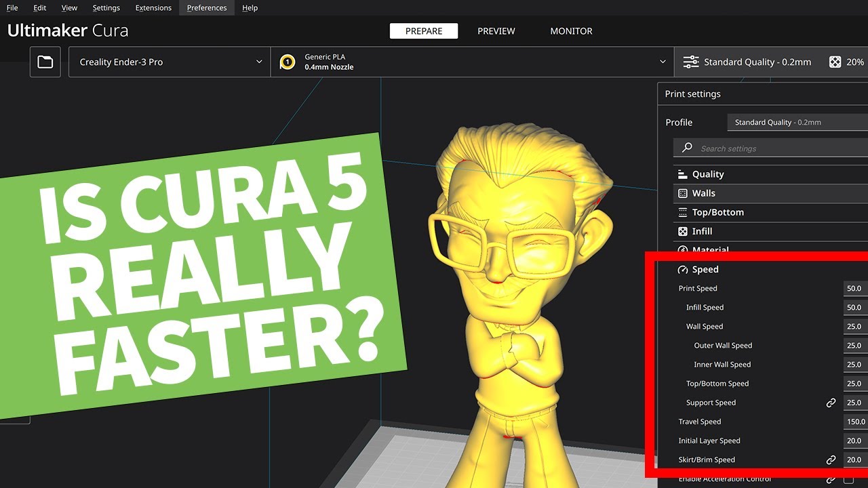
Task: Open the Settings menu
Action: click(x=106, y=7)
